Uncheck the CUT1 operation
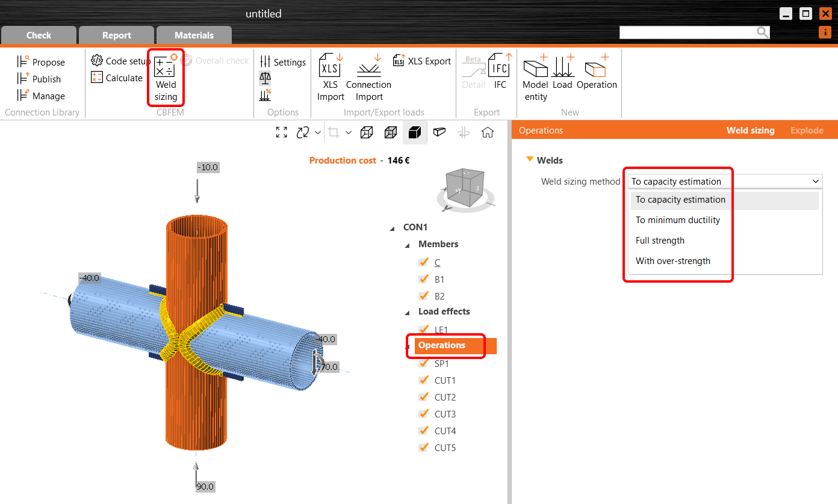The image size is (838, 504). [x=423, y=380]
